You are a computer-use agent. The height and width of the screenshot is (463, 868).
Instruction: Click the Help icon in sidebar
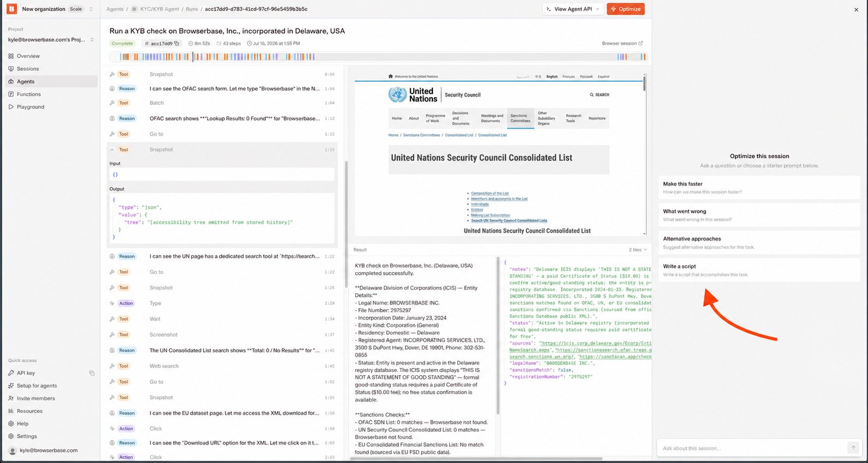tap(11, 424)
